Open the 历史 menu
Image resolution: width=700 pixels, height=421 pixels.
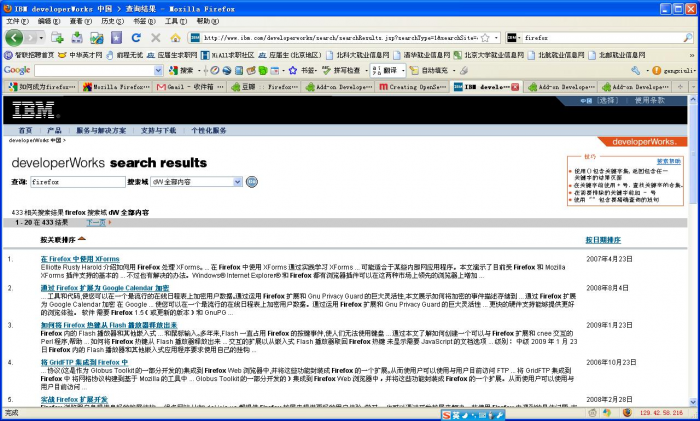pyautogui.click(x=112, y=21)
